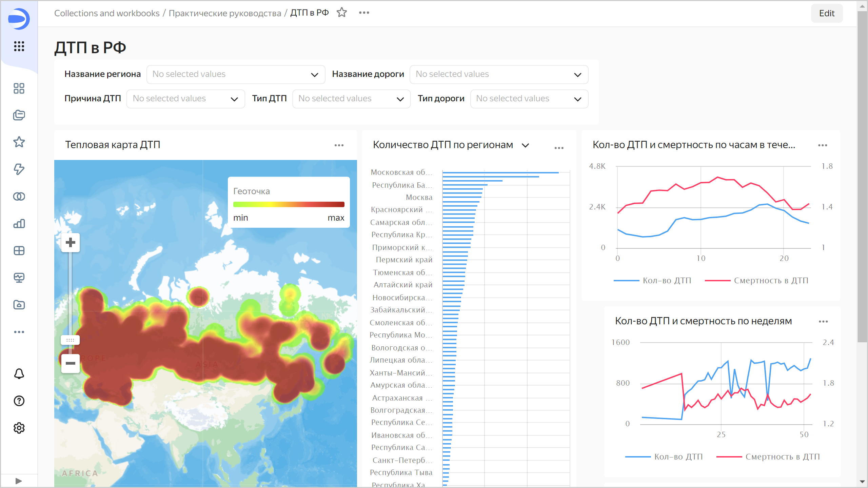The width and height of the screenshot is (868, 488).
Task: Zoom out on the heat map
Action: coord(71,363)
